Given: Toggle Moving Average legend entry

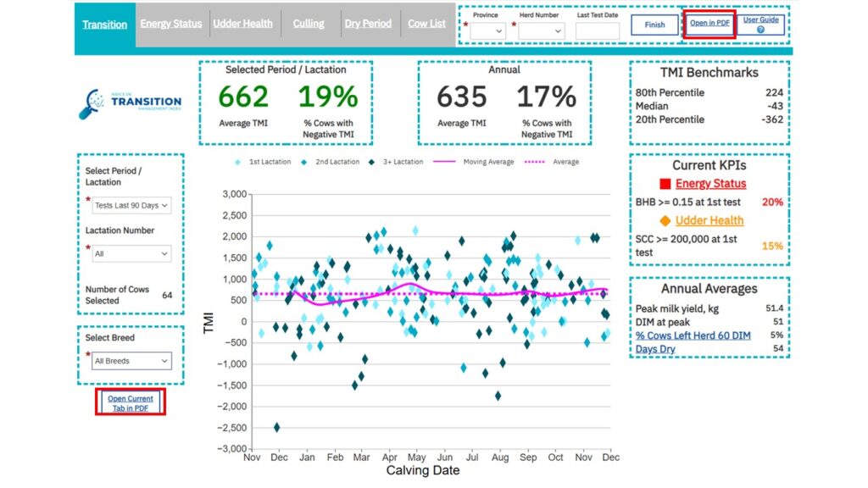Looking at the screenshot, I should coord(474,162).
